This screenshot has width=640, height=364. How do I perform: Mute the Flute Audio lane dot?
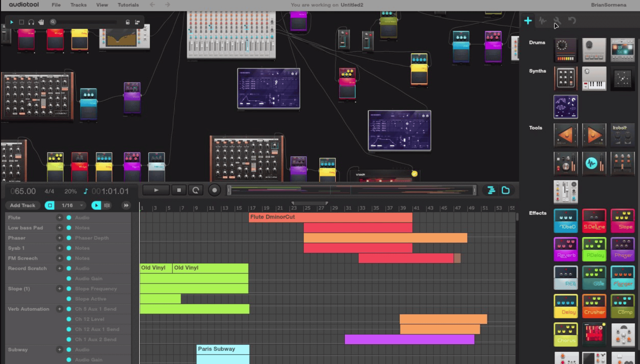pyautogui.click(x=69, y=218)
